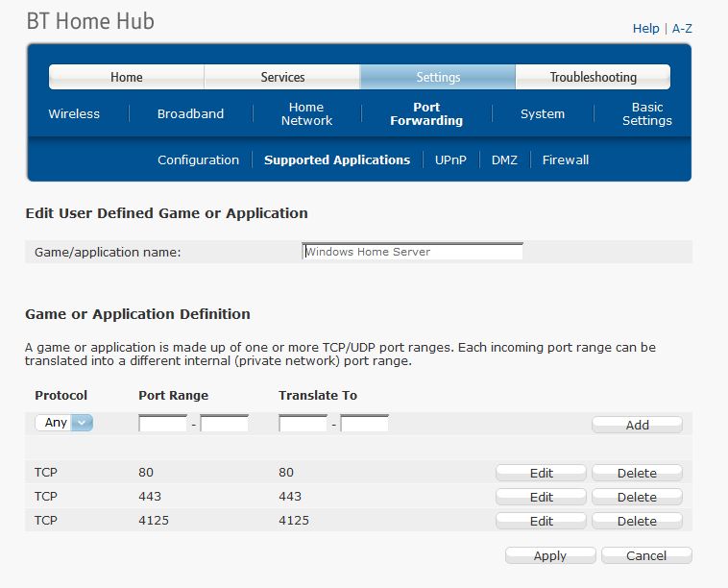The image size is (728, 588).
Task: Focus the Translate To end field
Action: tap(364, 423)
